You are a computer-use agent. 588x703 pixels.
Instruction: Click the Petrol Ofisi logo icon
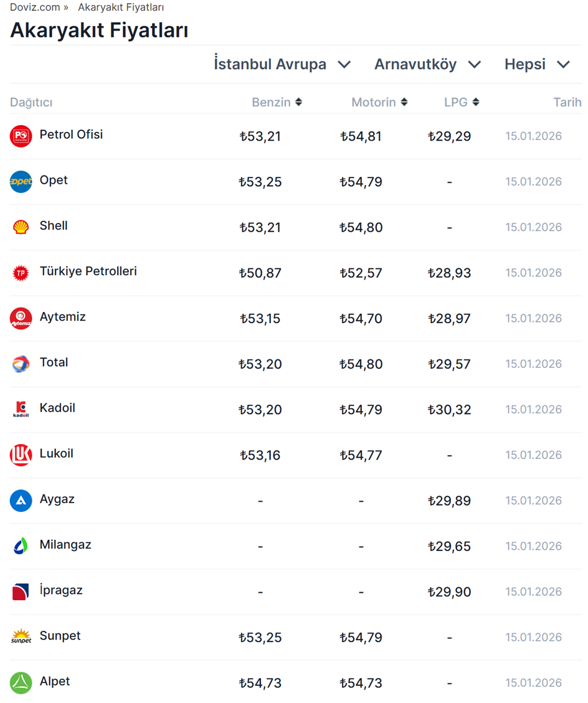(21, 136)
